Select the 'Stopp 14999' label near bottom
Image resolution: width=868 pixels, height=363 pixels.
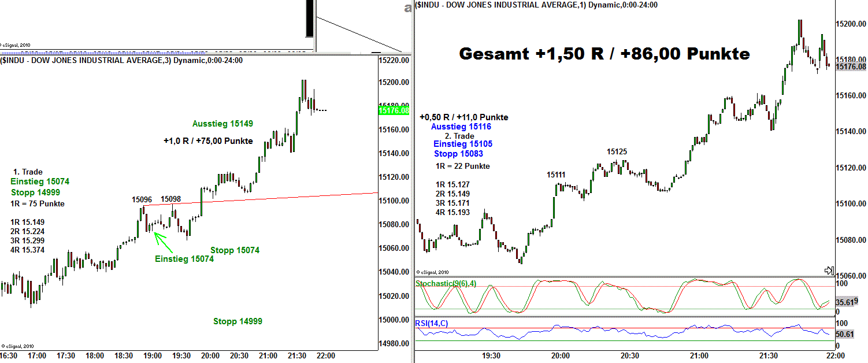[238, 321]
